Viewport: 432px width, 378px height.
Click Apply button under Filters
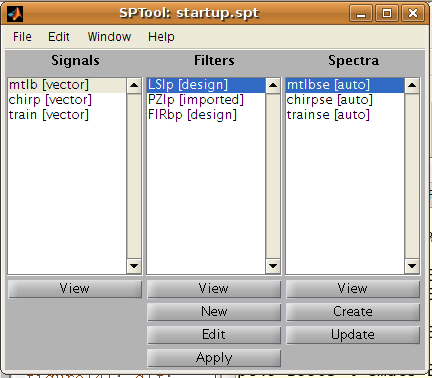pyautogui.click(x=214, y=358)
